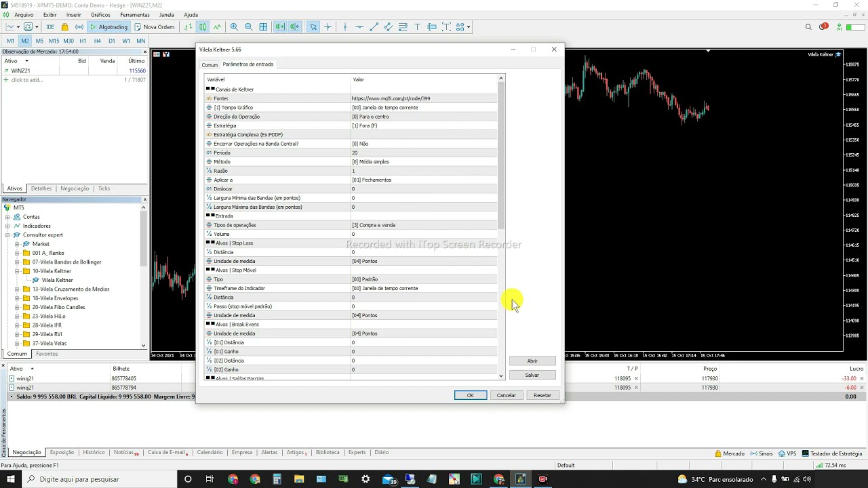Select the crosshair tool
Image resolution: width=868 pixels, height=488 pixels.
point(328,27)
